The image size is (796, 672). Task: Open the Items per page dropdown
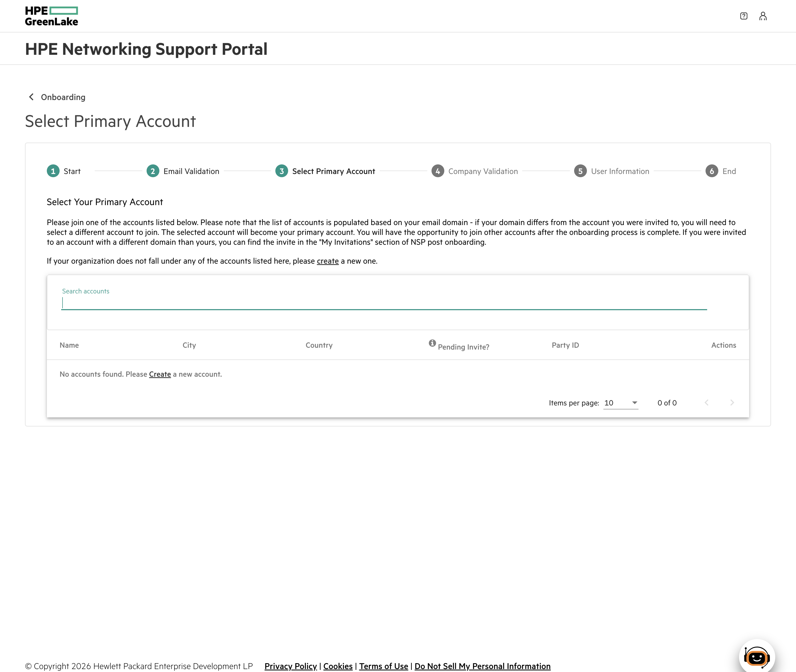tap(621, 403)
